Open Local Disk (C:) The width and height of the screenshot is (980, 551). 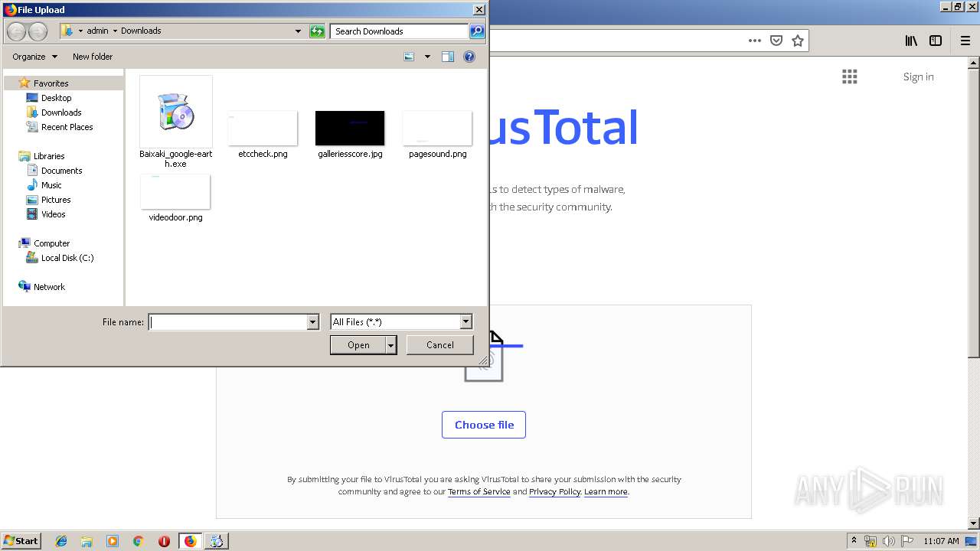point(67,258)
